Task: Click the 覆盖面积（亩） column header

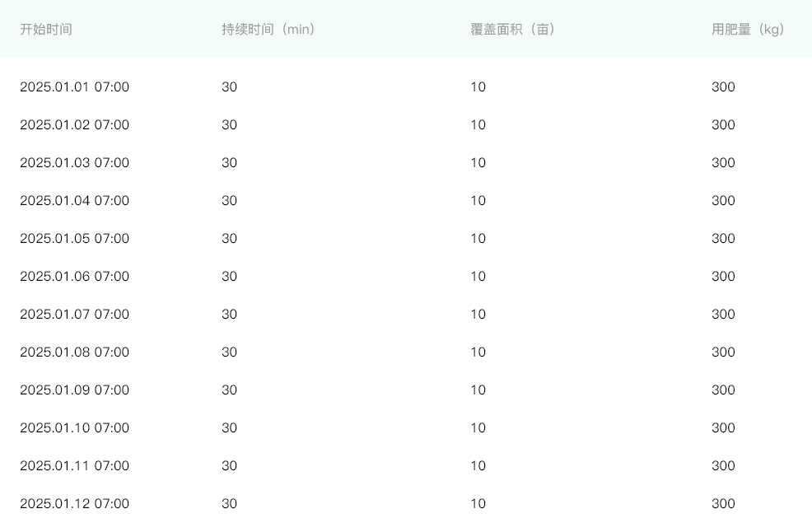Action: point(513,30)
